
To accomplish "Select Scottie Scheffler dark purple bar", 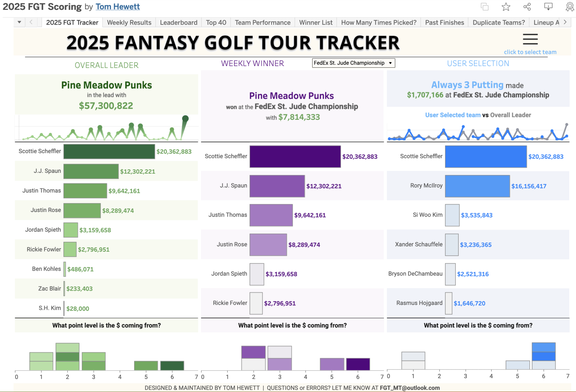I will pos(295,156).
